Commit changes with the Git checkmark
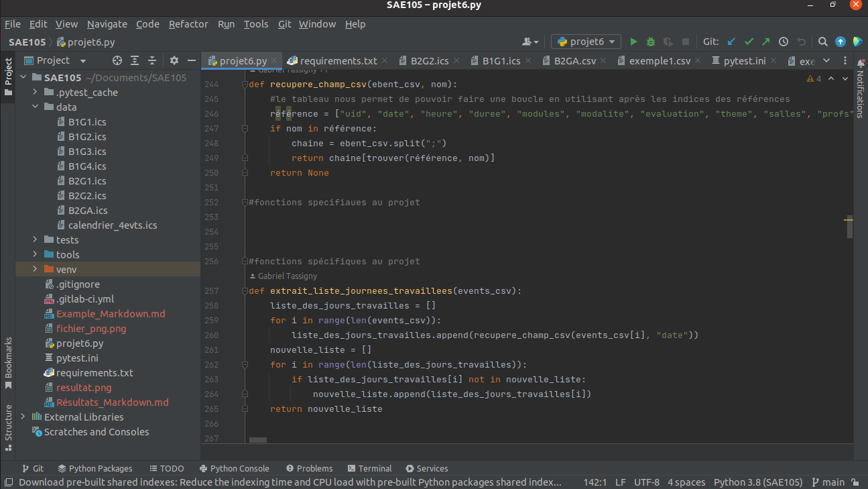Viewport: 868px width, 489px height. click(749, 42)
